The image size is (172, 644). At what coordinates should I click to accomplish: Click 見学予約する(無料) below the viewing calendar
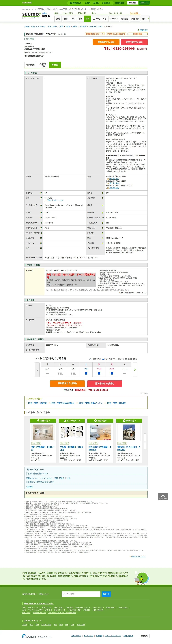click(x=104, y=384)
